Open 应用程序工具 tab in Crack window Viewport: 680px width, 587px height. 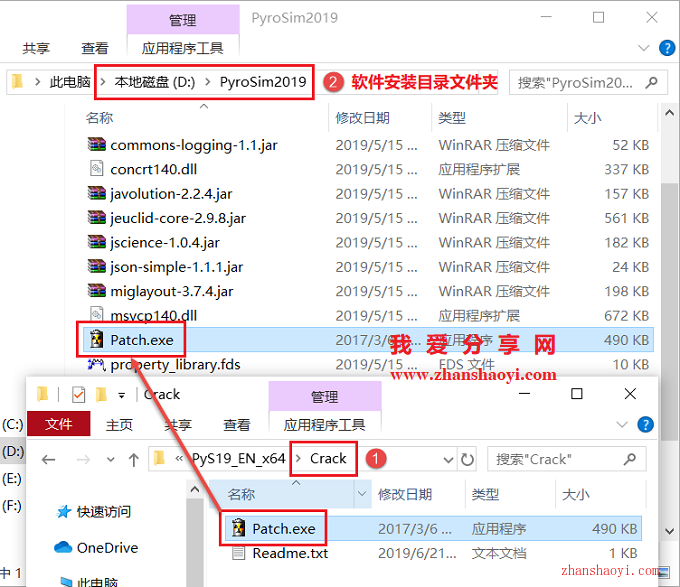(x=324, y=424)
